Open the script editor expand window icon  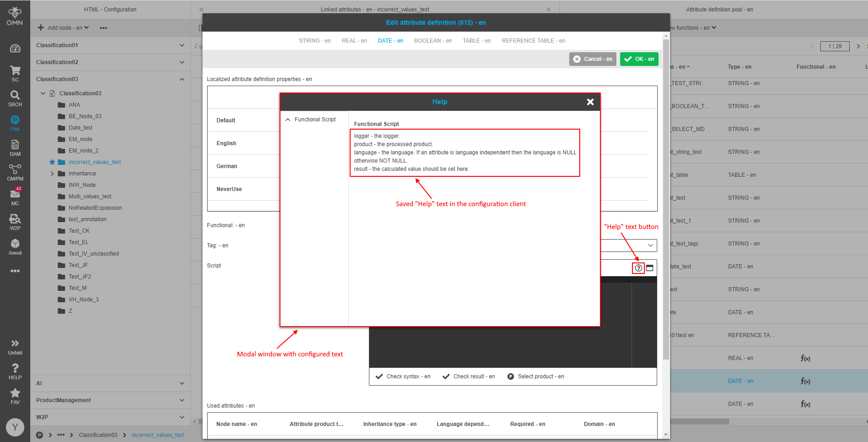click(649, 268)
